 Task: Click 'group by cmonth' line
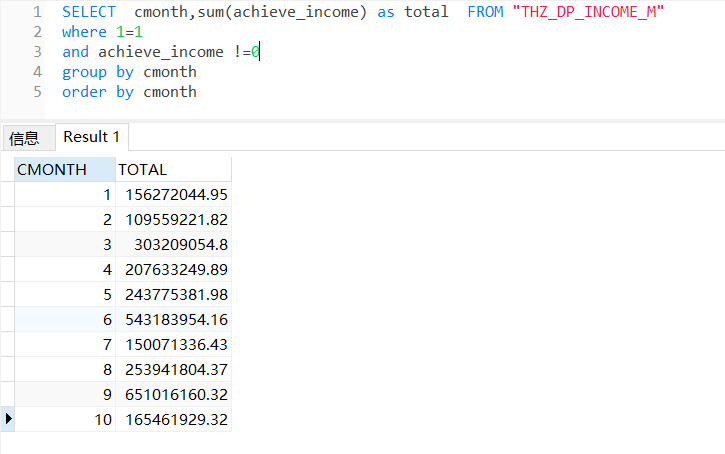pos(129,72)
